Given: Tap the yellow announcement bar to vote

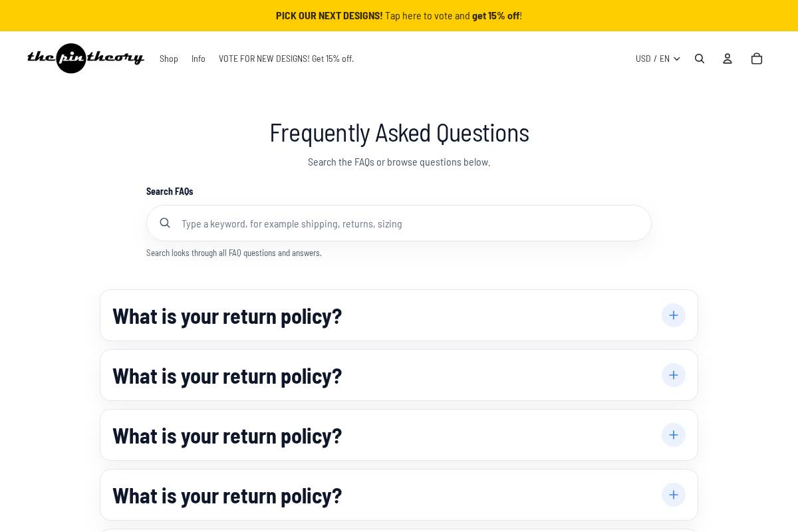Looking at the screenshot, I should 399,15.
